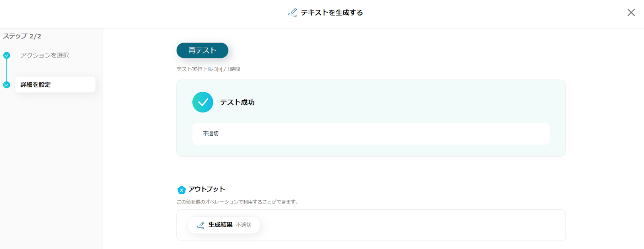Image resolution: width=644 pixels, height=249 pixels.
Task: Select the 生成結果 output chip label
Action: 220,225
